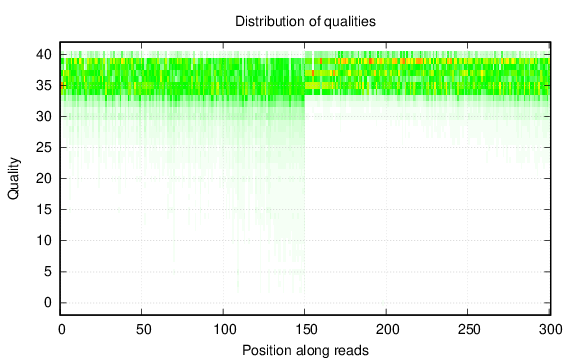Image resolution: width=576 pixels, height=360 pixels.
Task: Click the 100 tick label on x-axis
Action: [x=225, y=330]
